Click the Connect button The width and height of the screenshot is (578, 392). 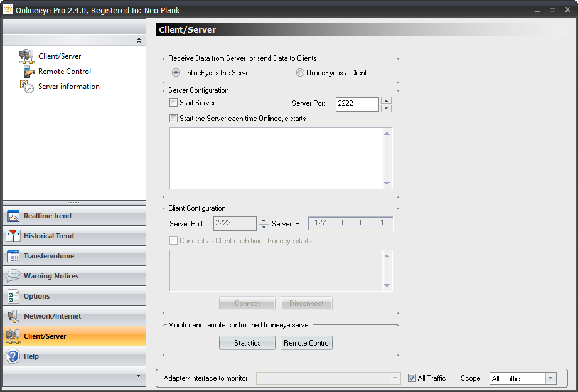(x=247, y=304)
